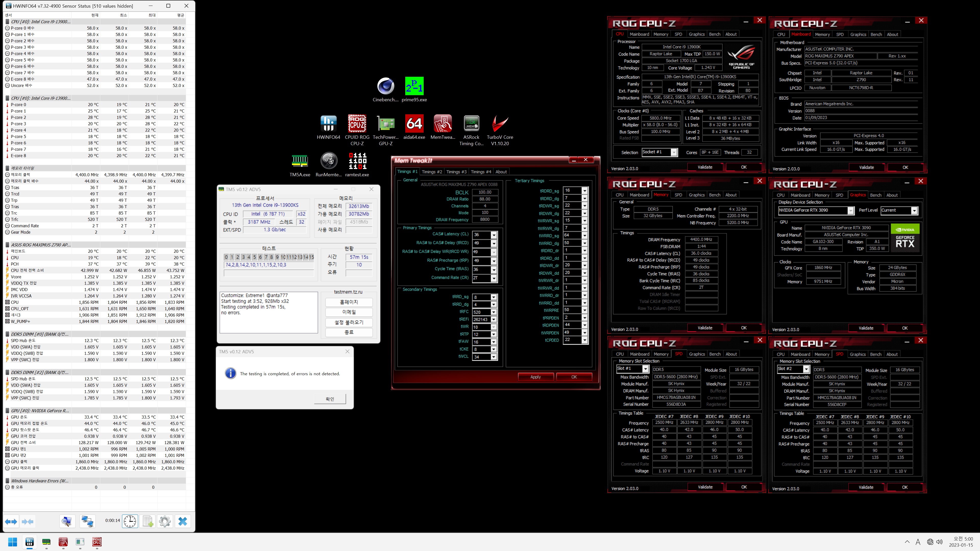Click the ROG CPU-Z taskbar icon
The height and width of the screenshot is (551, 980).
[97, 542]
